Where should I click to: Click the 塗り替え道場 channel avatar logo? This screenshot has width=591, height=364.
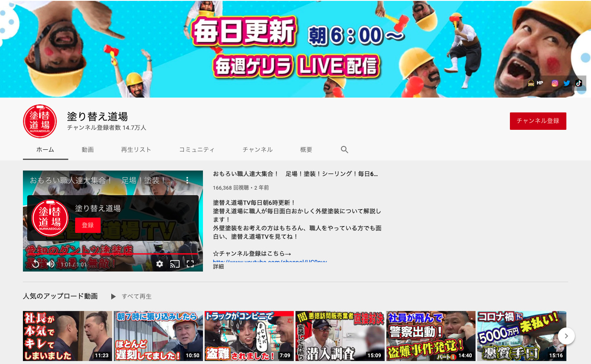click(x=40, y=121)
